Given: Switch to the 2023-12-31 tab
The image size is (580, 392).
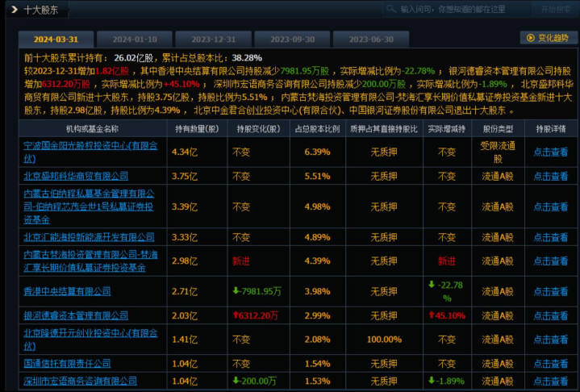Looking at the screenshot, I should [214, 40].
